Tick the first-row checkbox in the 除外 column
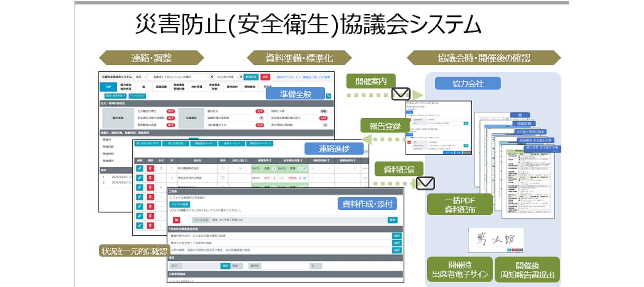The image size is (644, 287). [223, 168]
